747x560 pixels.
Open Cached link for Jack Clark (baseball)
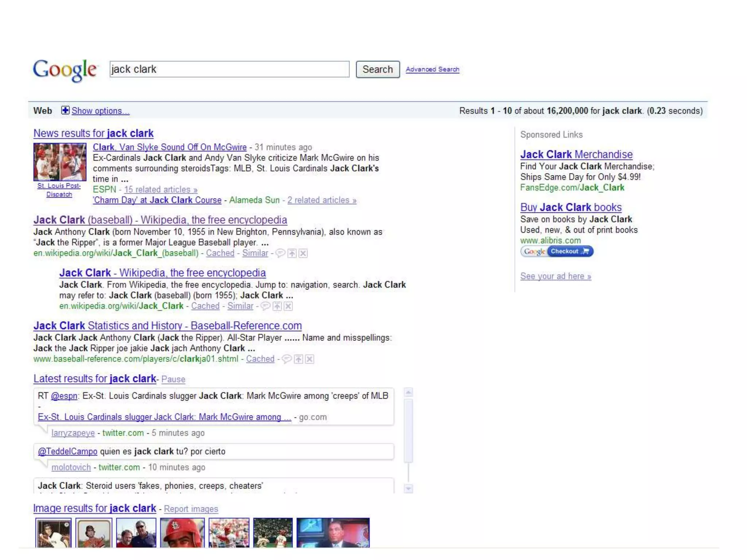220,253
